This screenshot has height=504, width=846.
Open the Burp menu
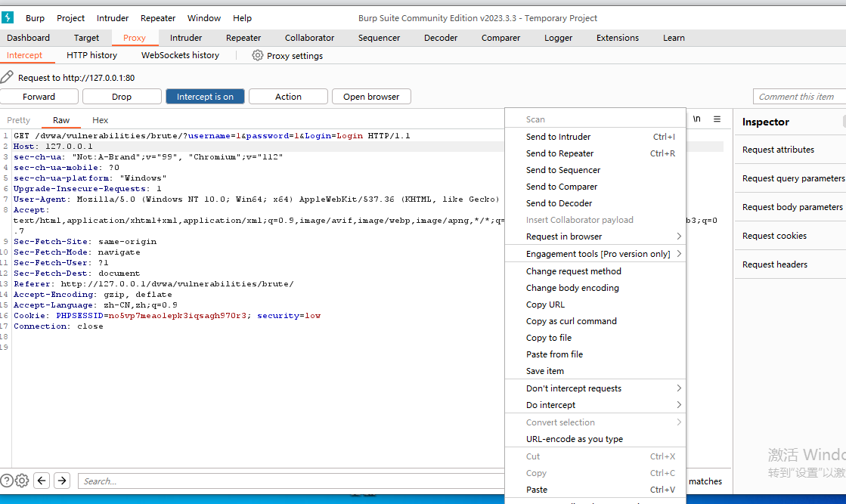click(x=35, y=18)
